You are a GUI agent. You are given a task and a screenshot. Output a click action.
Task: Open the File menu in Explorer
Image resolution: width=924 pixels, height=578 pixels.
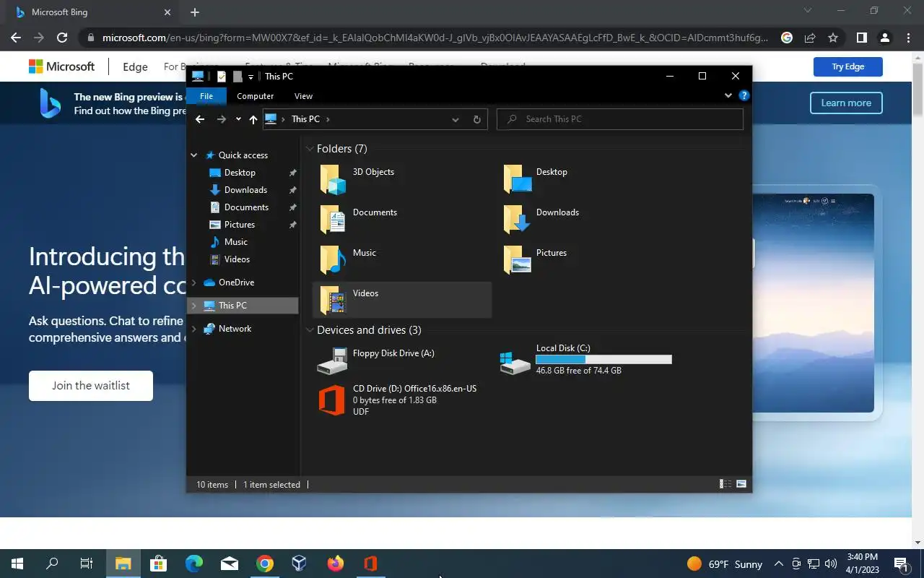(206, 96)
